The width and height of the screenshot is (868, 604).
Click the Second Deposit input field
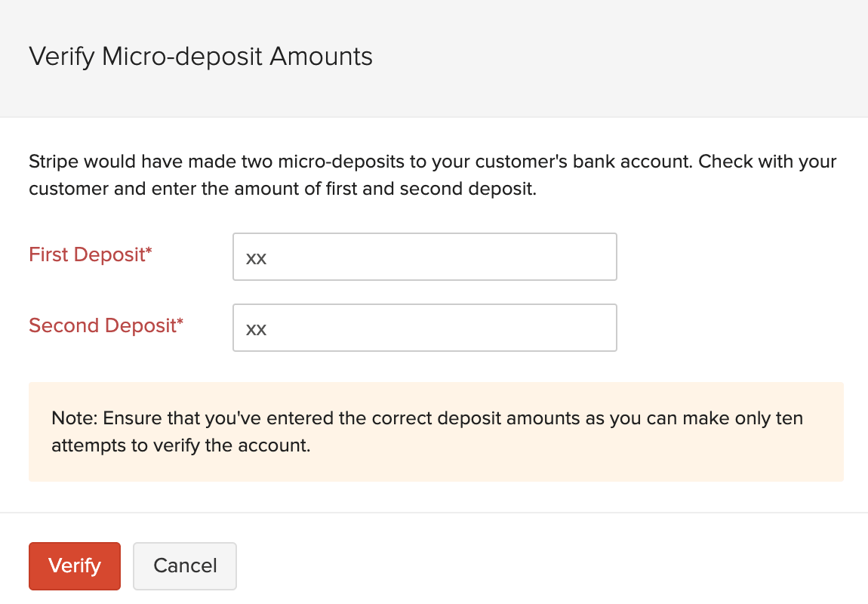click(424, 328)
